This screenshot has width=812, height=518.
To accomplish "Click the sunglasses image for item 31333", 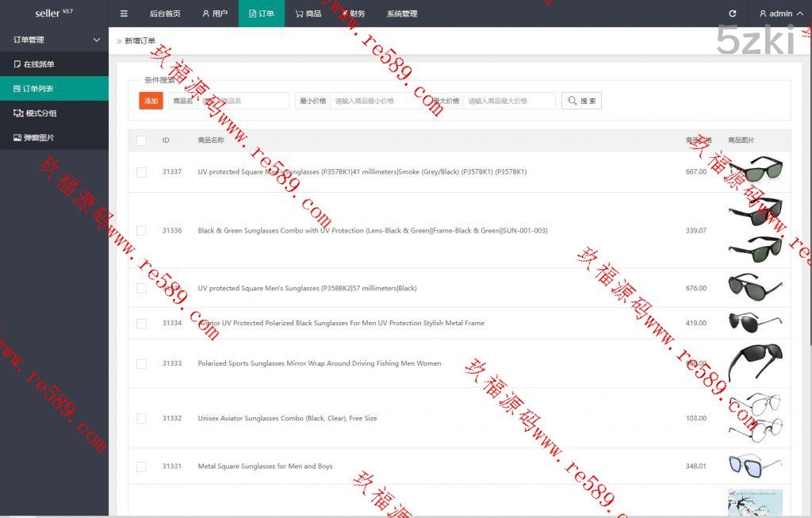I will point(754,363).
